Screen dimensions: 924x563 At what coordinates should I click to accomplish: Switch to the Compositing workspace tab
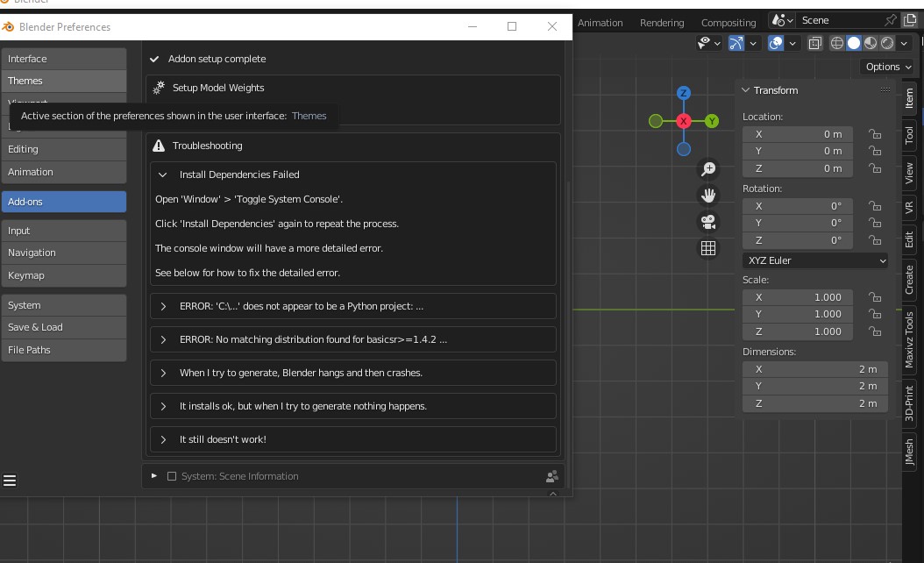point(728,23)
